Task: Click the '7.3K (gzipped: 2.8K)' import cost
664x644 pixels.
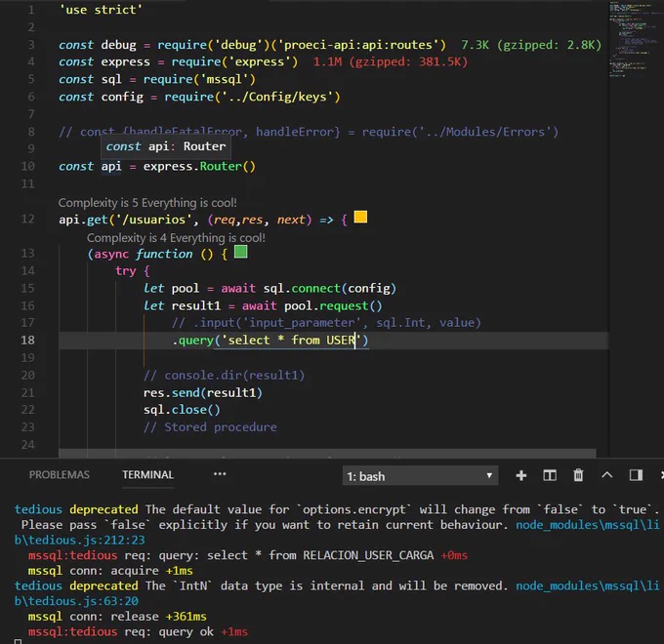Action: 531,45
